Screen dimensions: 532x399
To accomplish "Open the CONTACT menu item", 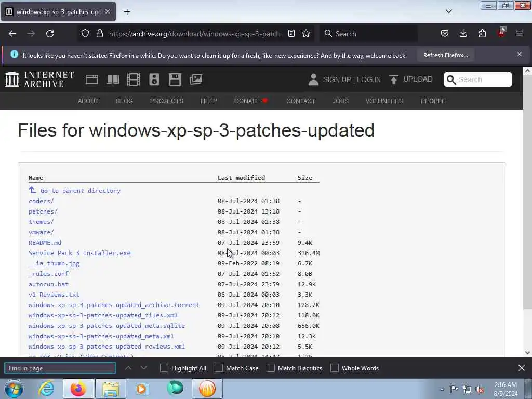I will pyautogui.click(x=301, y=101).
